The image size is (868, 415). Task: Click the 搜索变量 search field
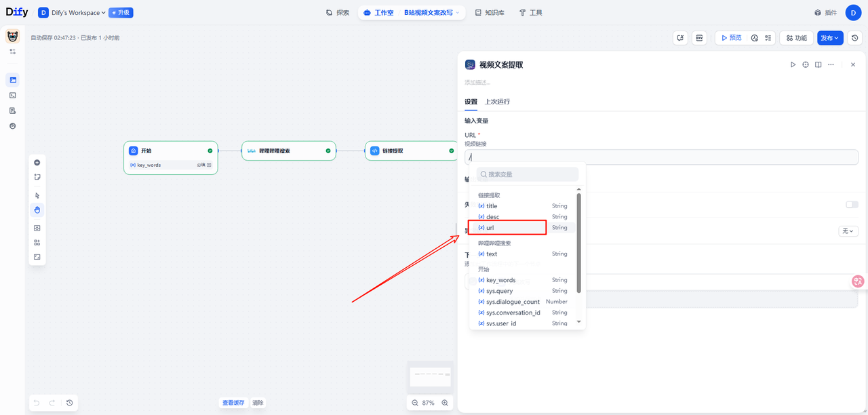(x=528, y=174)
